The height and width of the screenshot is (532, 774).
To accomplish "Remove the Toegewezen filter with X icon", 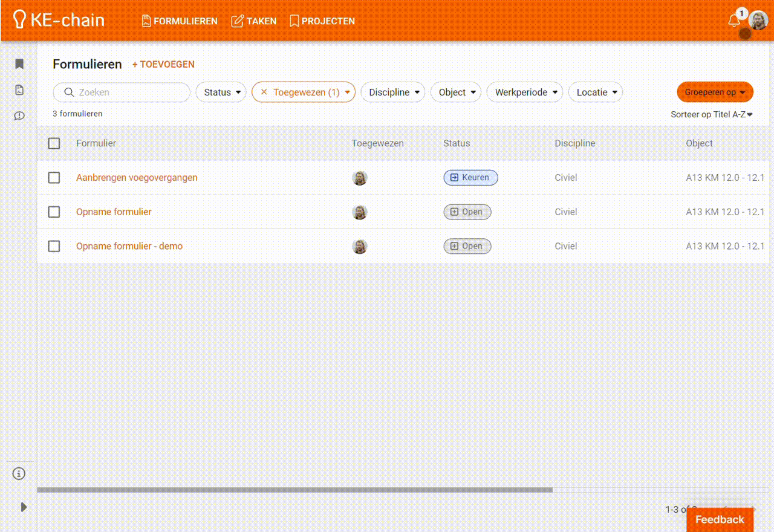I will 264,92.
